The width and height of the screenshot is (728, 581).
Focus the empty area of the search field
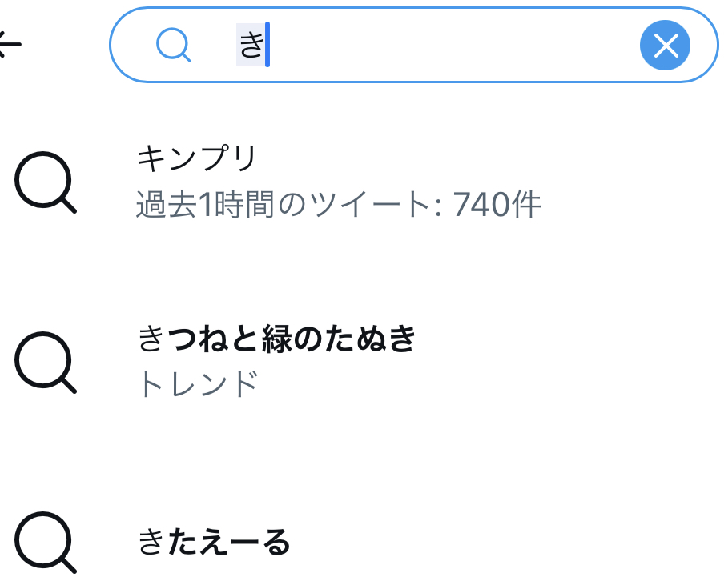coord(448,46)
